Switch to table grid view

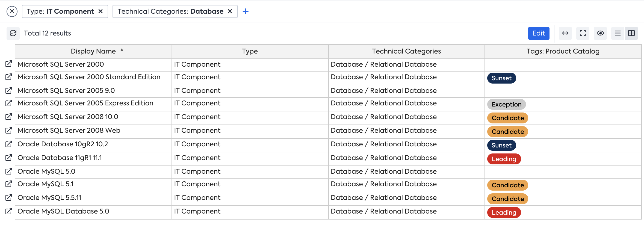(x=631, y=33)
